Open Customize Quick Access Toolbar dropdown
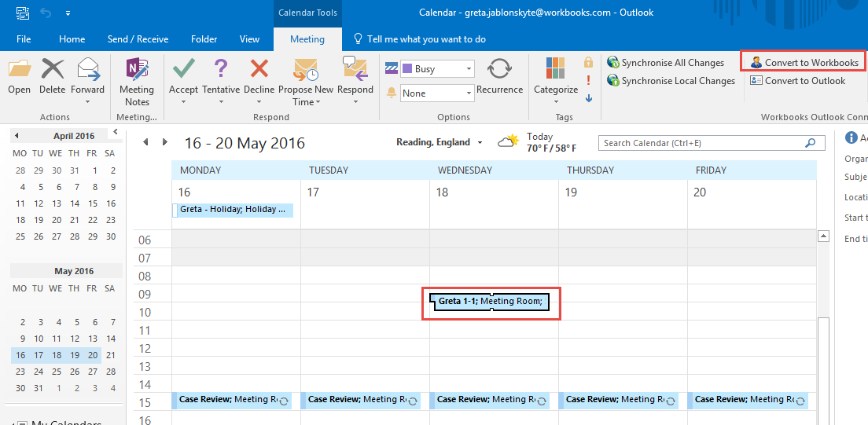 pos(68,12)
